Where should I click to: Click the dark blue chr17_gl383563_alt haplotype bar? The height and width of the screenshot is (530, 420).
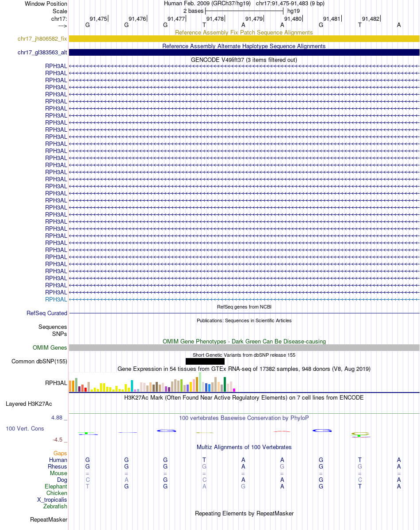click(244, 53)
